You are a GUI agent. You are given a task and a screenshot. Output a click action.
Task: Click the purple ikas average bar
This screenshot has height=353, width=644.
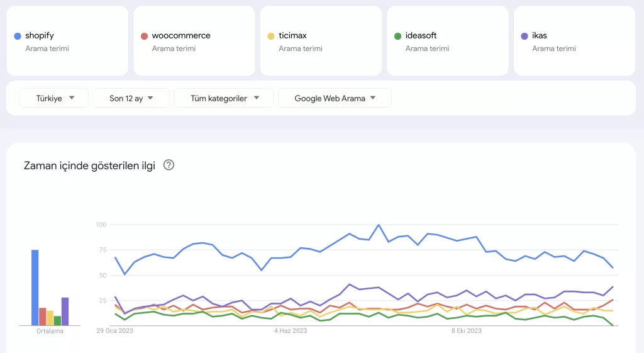point(65,311)
